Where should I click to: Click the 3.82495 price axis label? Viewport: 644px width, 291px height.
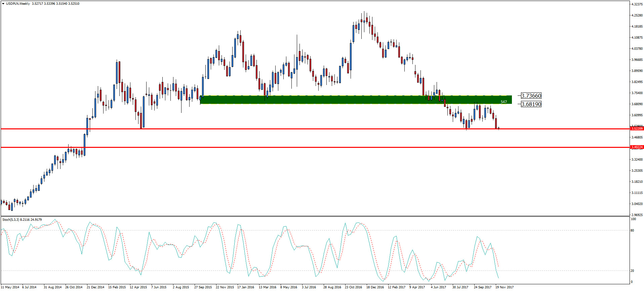[637, 82]
